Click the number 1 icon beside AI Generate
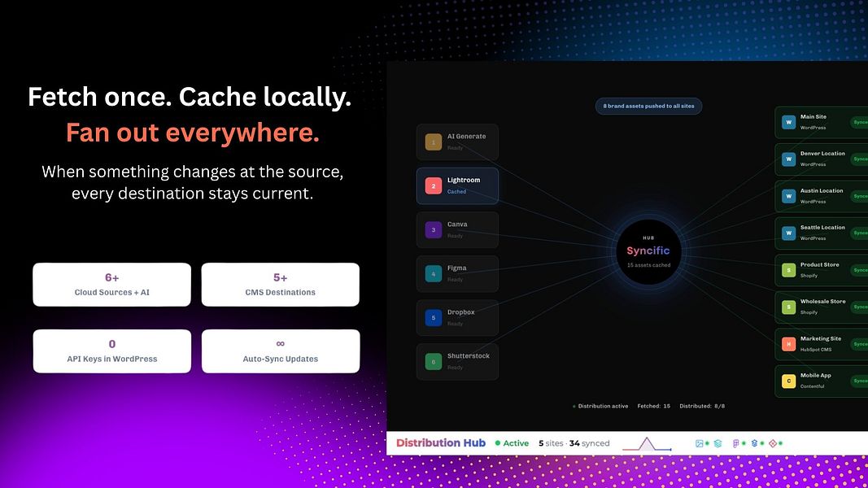Image resolution: width=868 pixels, height=488 pixels. tap(434, 142)
